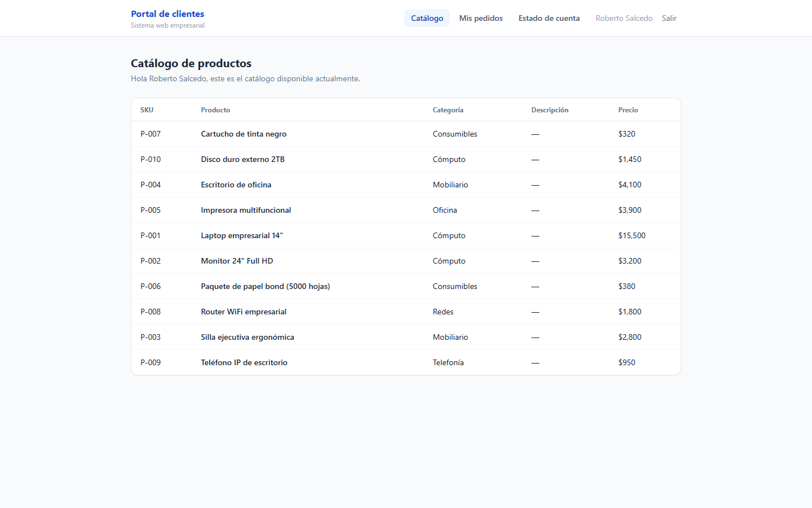Viewport: 812px width, 508px height.
Task: Click the $15,500 price cell
Action: tap(632, 235)
